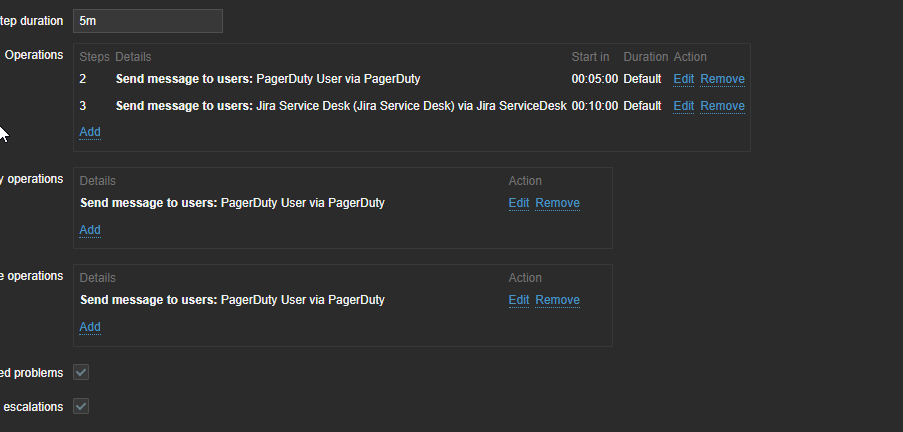
Task: Remove the step 3 Jira Service Desk operation
Action: (722, 106)
